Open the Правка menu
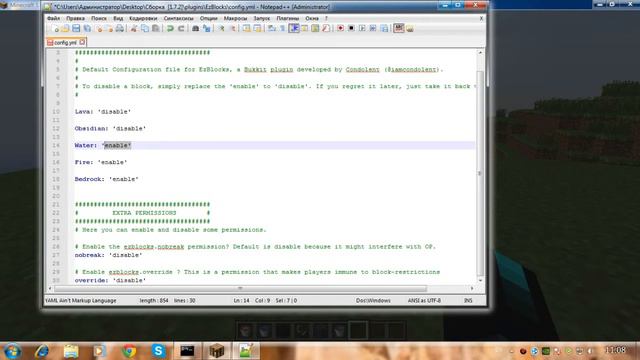The image size is (640, 360). (x=76, y=18)
